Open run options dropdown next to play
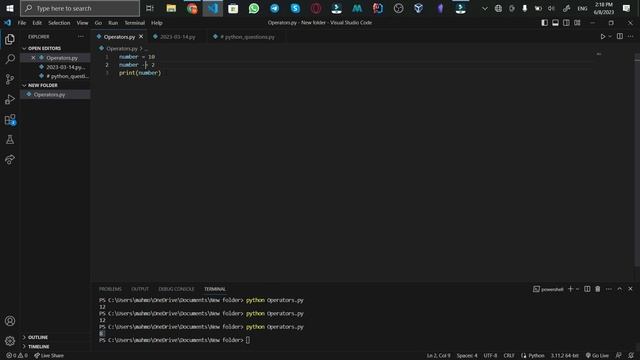Screen dimensions: 640x360 click(x=610, y=37)
